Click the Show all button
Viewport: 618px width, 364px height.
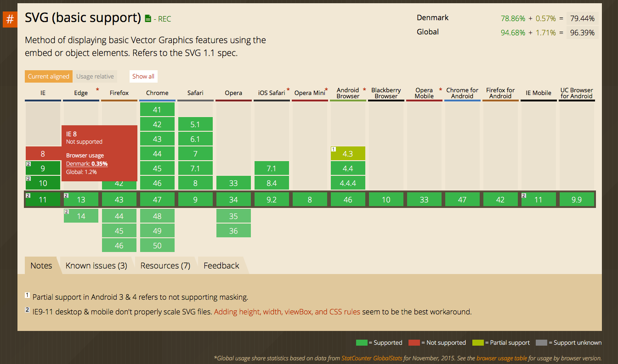point(143,77)
